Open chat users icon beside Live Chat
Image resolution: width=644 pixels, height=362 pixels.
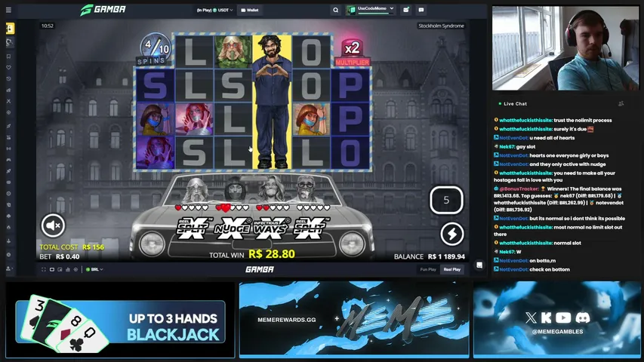point(621,104)
